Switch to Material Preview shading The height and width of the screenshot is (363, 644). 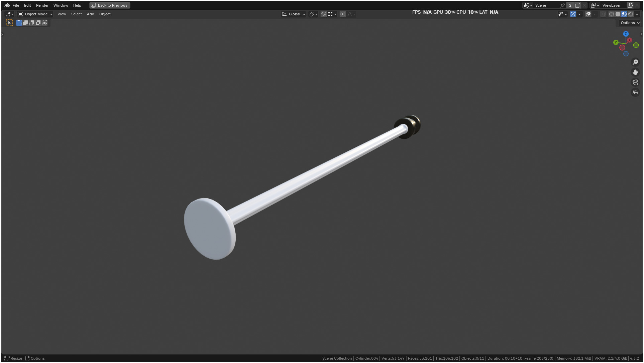(x=624, y=14)
